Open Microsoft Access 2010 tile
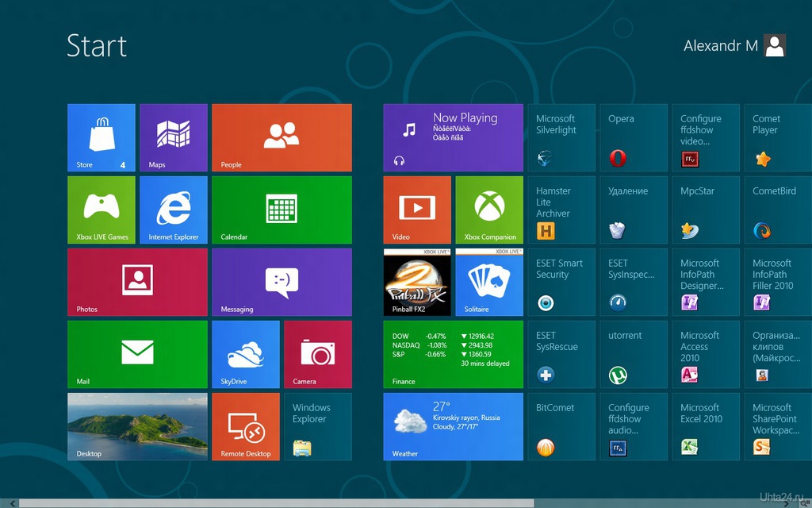Viewport: 812px width, 508px height. pyautogui.click(x=706, y=354)
